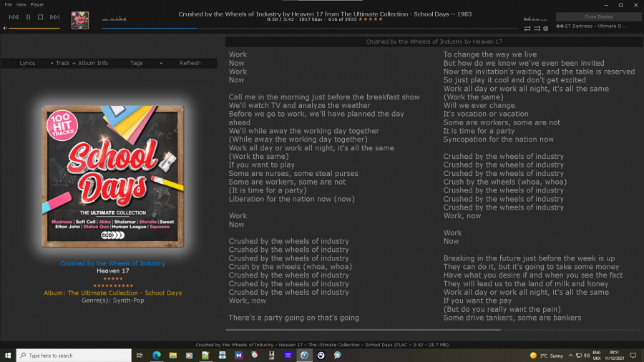This screenshot has height=362, width=644.
Task: Click the taskbar search box
Action: (x=74, y=356)
